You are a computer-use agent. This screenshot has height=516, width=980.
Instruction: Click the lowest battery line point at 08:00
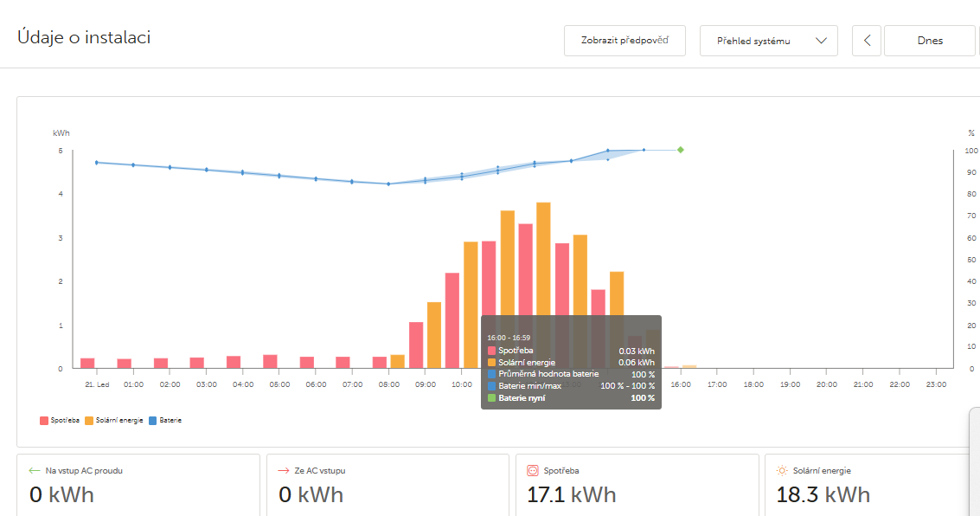(388, 184)
